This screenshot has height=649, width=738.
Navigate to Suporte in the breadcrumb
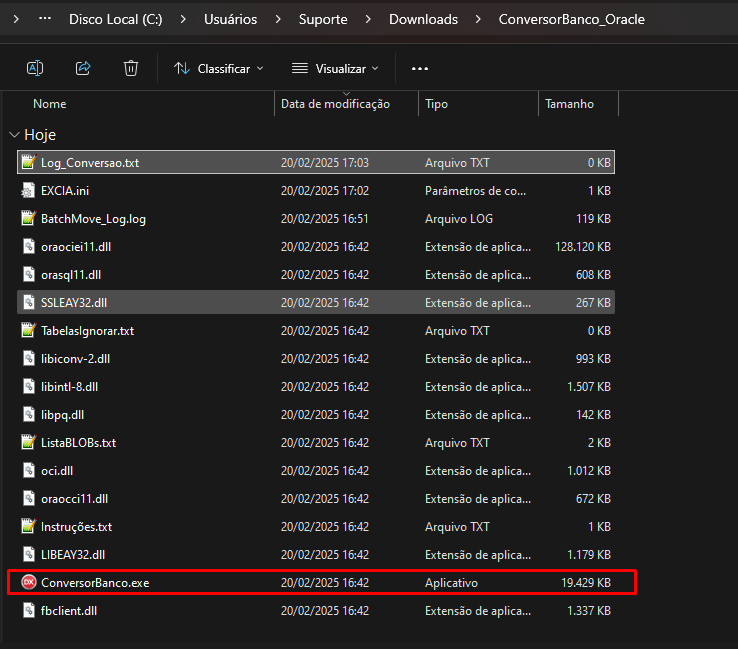[324, 19]
